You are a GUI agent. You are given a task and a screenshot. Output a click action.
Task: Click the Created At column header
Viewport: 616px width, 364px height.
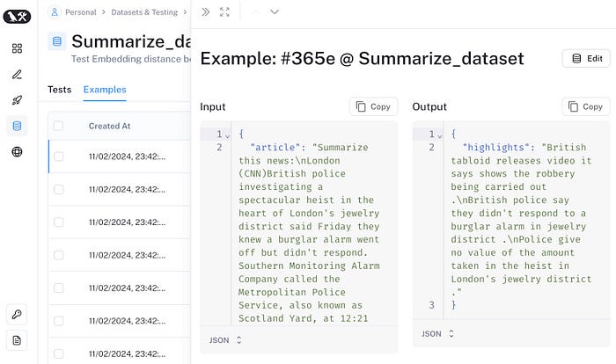[110, 126]
